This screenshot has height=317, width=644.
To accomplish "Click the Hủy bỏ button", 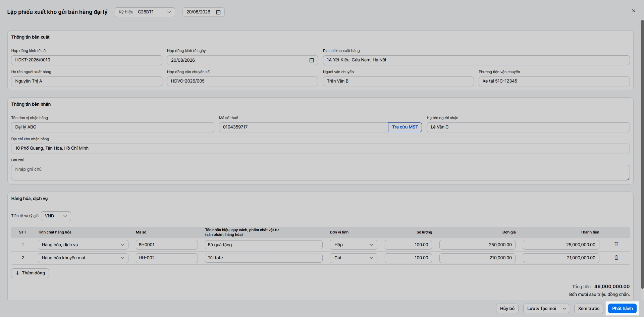I will (x=507, y=309).
